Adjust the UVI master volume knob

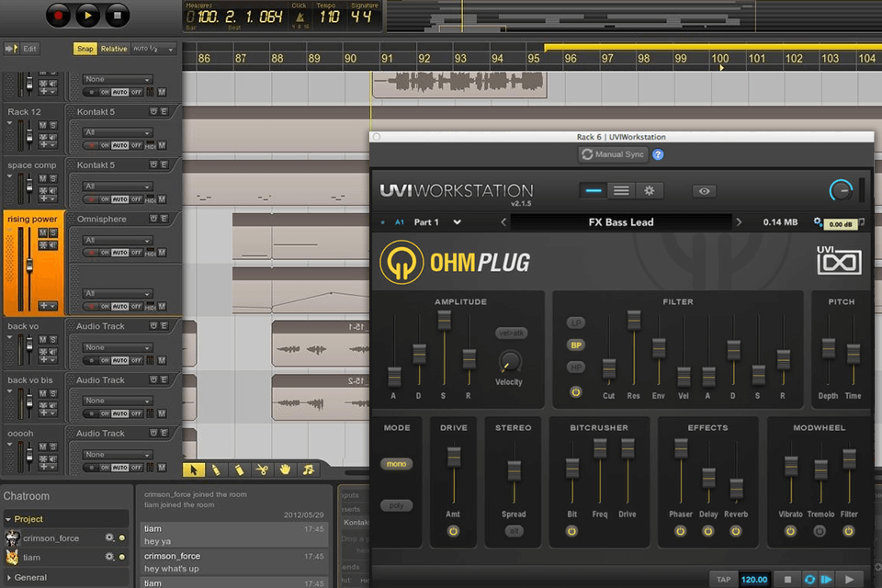pyautogui.click(x=841, y=191)
